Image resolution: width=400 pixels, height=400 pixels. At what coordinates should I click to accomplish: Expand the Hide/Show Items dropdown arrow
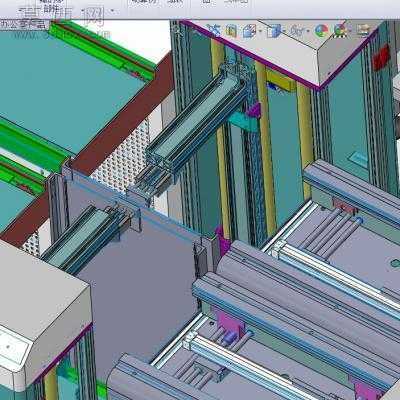pyautogui.click(x=308, y=32)
